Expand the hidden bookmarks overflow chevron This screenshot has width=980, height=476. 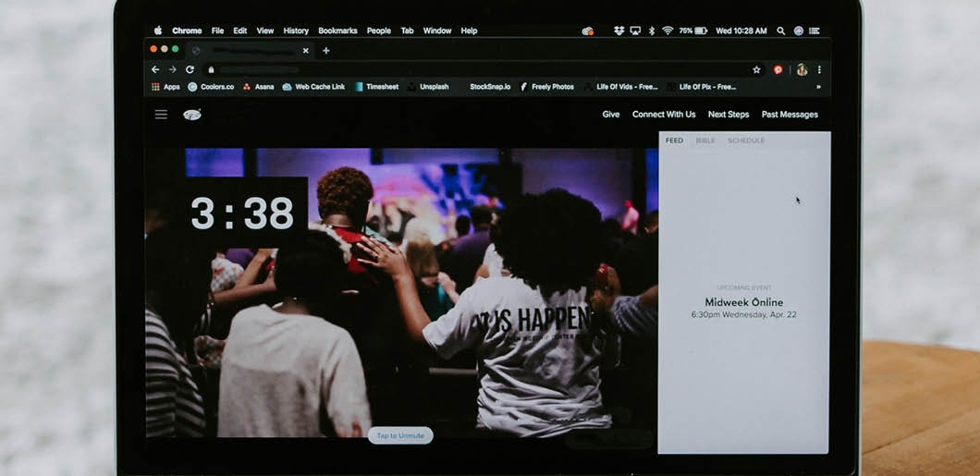click(x=818, y=87)
